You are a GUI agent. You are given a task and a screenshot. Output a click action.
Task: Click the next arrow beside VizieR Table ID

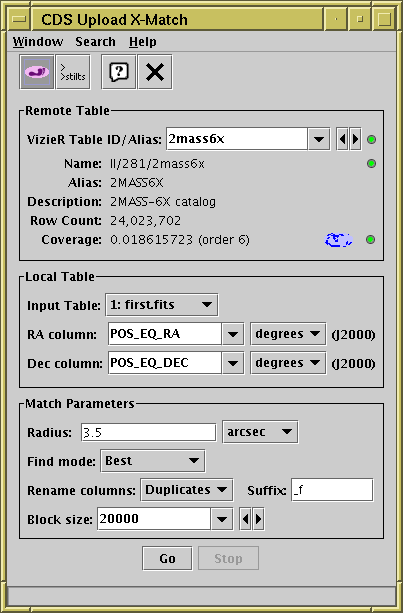355,139
